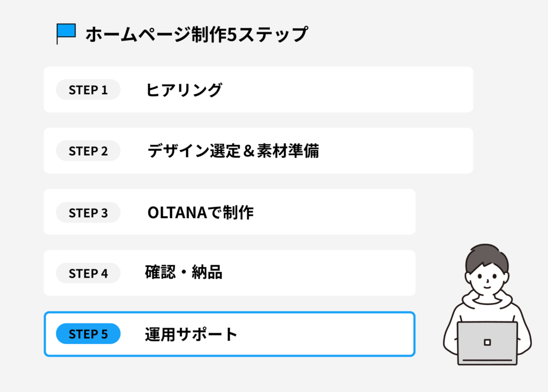Select the STEP 2 badge
Screen dimensions: 548x392
(88, 151)
